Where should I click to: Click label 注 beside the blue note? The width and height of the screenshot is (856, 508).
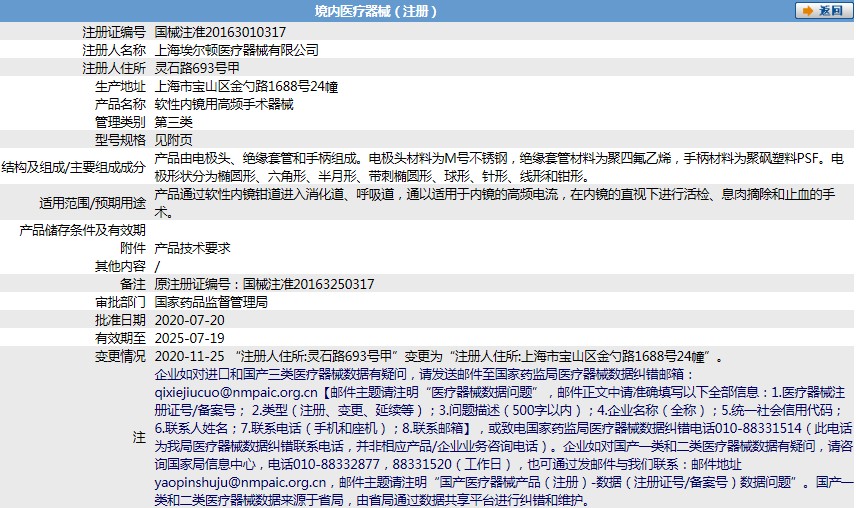139,437
